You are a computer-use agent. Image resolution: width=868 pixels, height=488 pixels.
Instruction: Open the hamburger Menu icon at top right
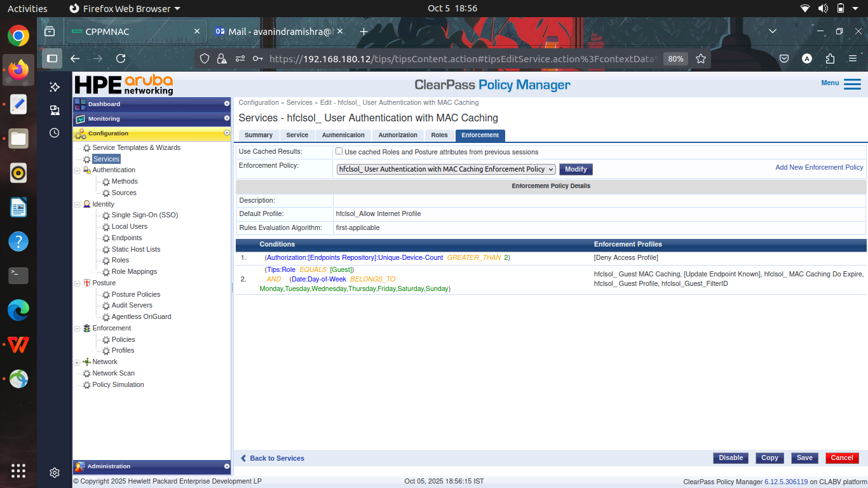coord(852,84)
